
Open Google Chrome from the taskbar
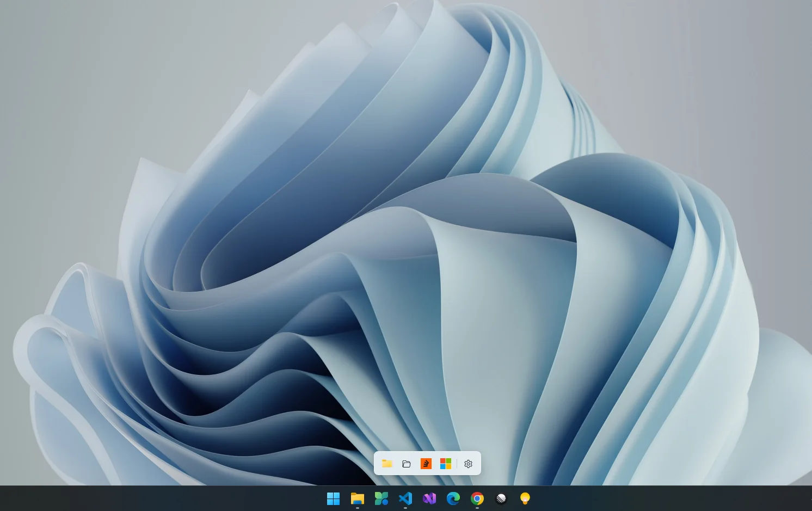pyautogui.click(x=477, y=498)
